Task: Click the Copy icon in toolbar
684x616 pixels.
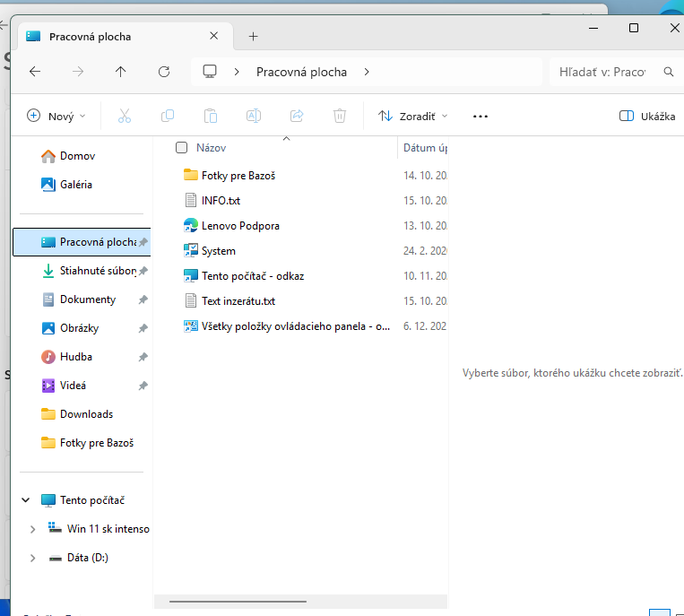Action: pos(168,116)
